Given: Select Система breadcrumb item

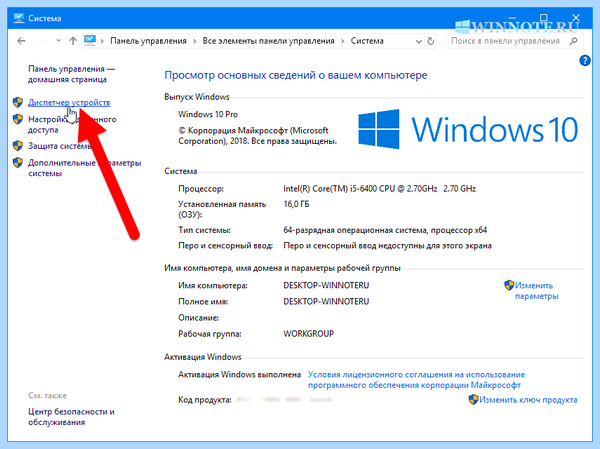Looking at the screenshot, I should click(x=367, y=41).
